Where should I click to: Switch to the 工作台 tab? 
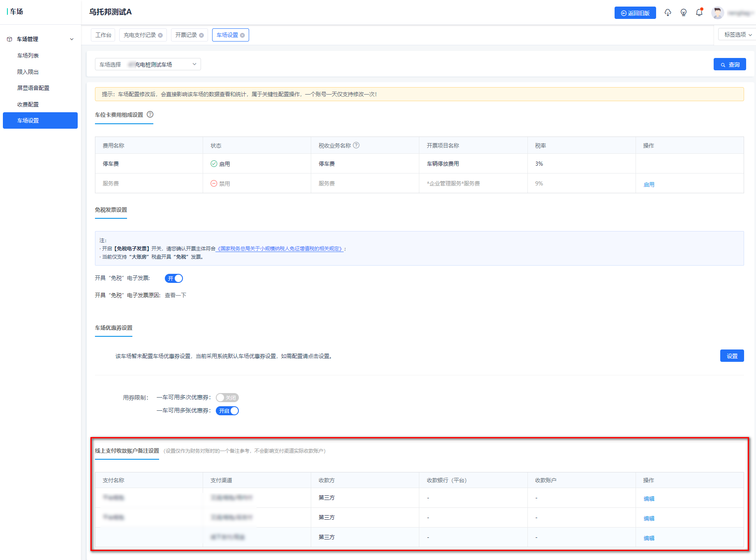pos(103,35)
